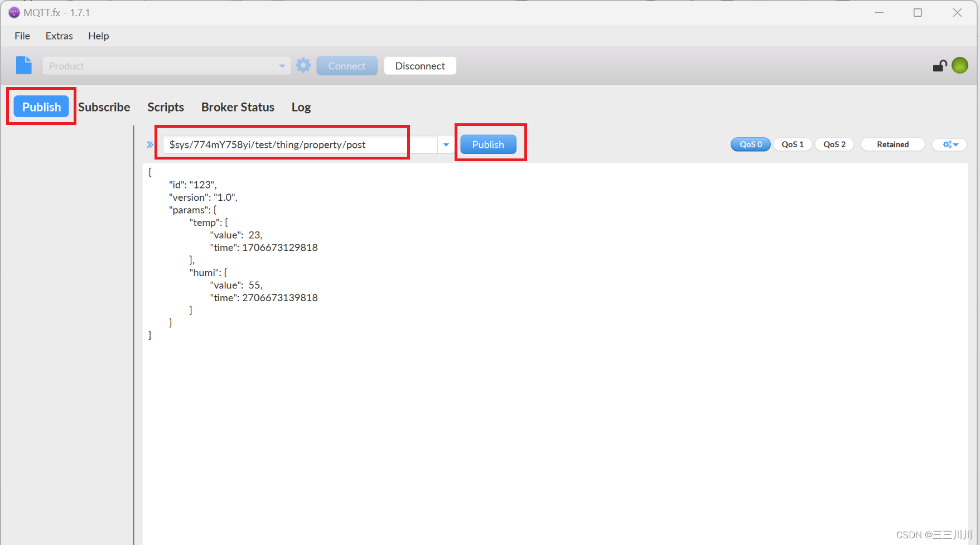980x545 pixels.
Task: Click the Connect button
Action: [x=347, y=66]
